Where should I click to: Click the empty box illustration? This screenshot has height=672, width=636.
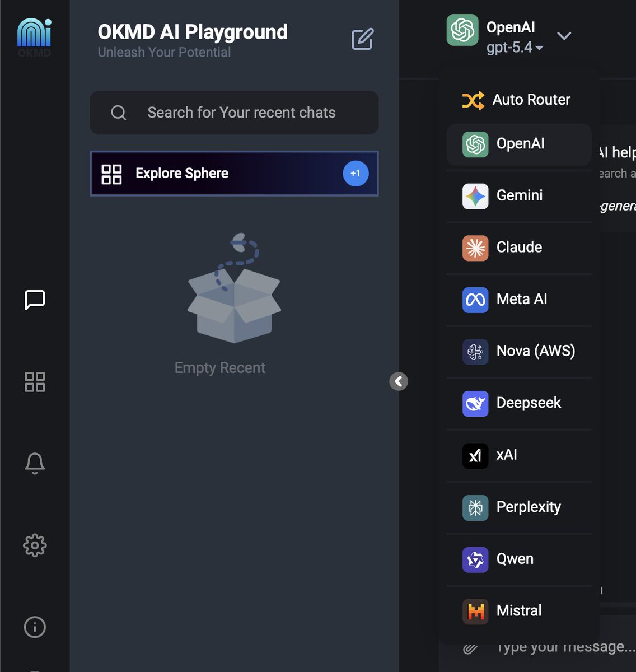pyautogui.click(x=235, y=288)
